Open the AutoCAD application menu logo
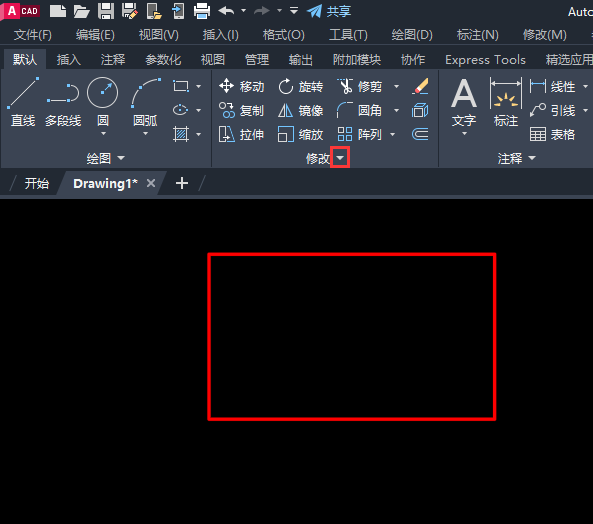 21,11
